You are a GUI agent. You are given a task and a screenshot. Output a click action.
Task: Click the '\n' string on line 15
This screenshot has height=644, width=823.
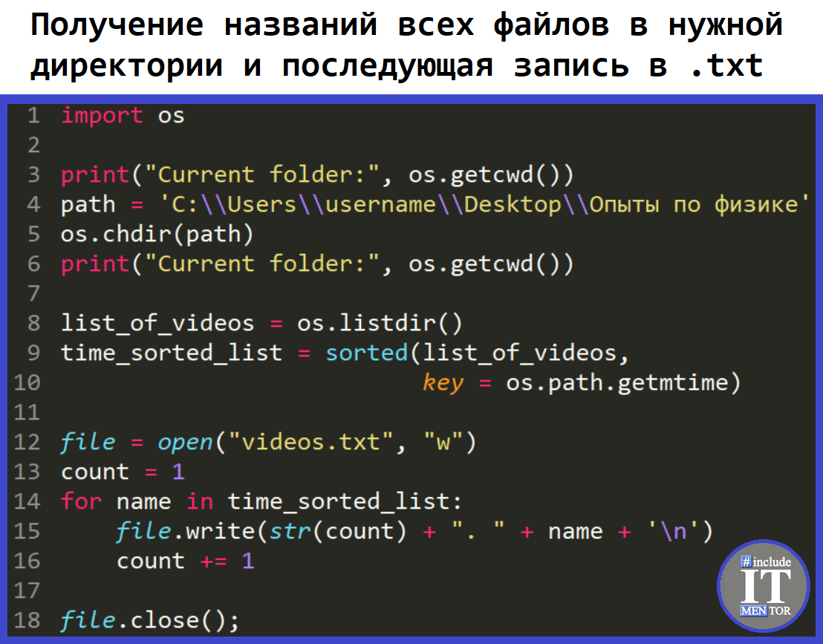coord(674,531)
